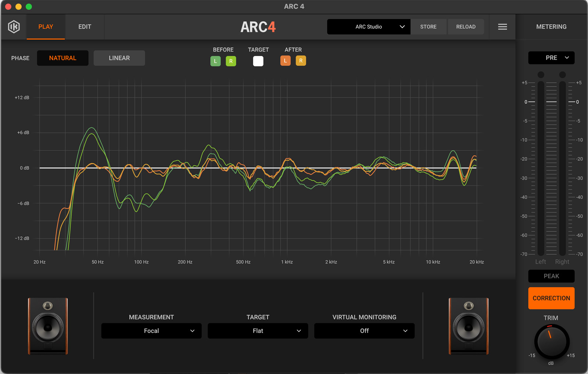Click the Reload button
Viewport: 588px width, 374px height.
point(466,27)
